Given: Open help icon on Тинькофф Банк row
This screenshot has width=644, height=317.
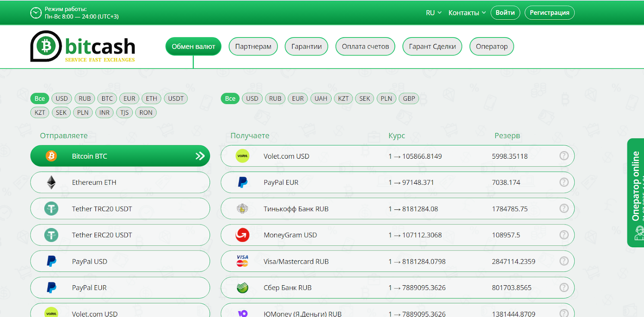Looking at the screenshot, I should [564, 208].
